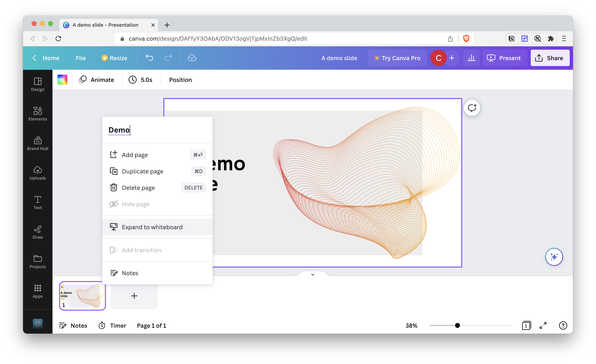This screenshot has width=596, height=364.
Task: Click the browser share icon in address bar
Action: click(450, 38)
